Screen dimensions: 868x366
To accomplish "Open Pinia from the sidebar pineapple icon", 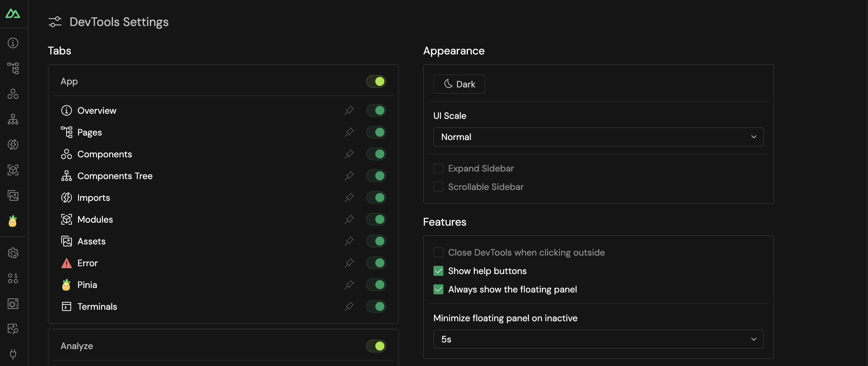I will point(13,221).
